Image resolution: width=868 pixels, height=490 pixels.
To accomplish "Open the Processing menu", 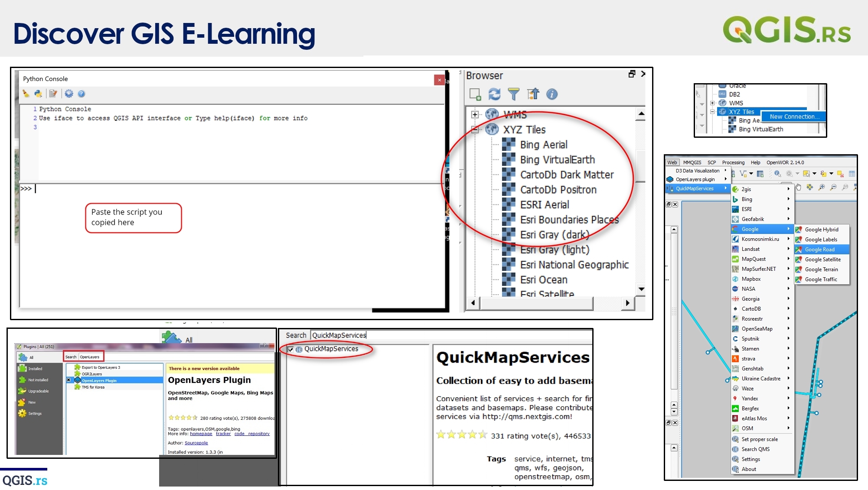I will point(733,162).
